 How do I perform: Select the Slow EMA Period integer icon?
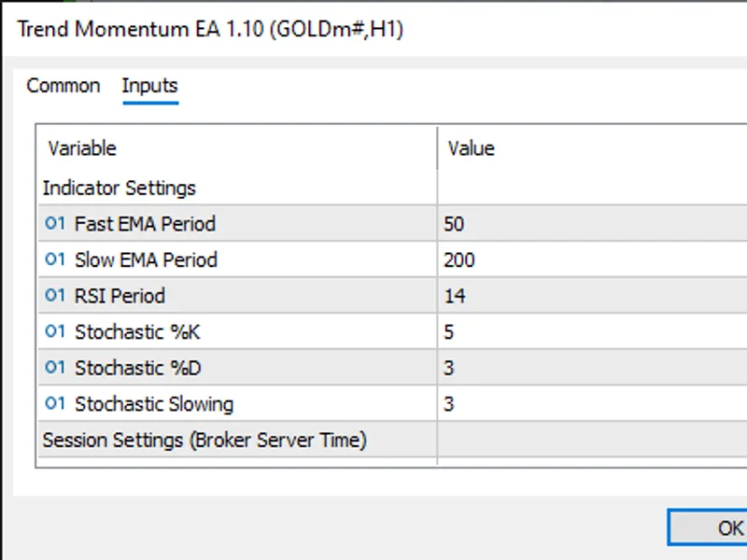click(55, 259)
